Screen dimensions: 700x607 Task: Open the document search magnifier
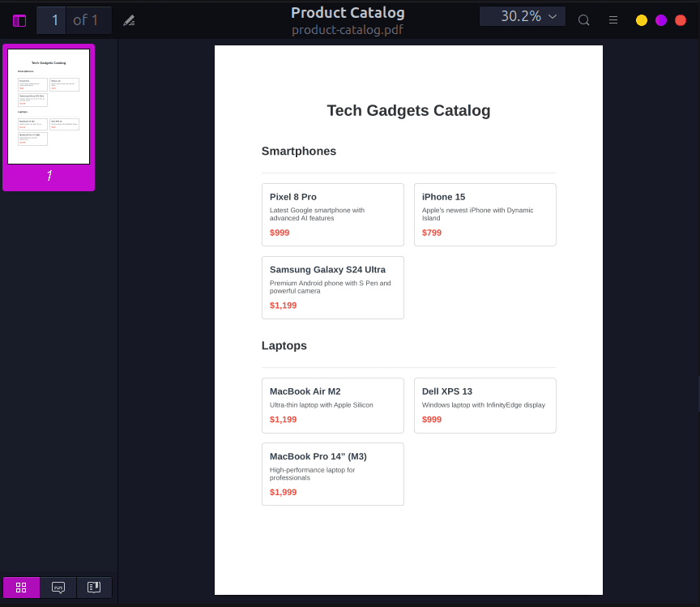pyautogui.click(x=583, y=19)
